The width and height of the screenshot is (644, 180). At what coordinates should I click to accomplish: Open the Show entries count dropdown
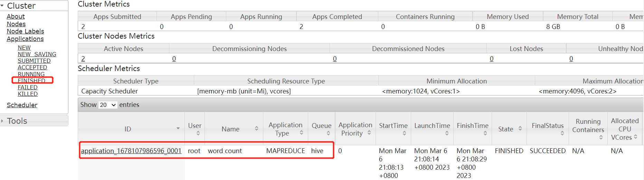[x=108, y=105]
